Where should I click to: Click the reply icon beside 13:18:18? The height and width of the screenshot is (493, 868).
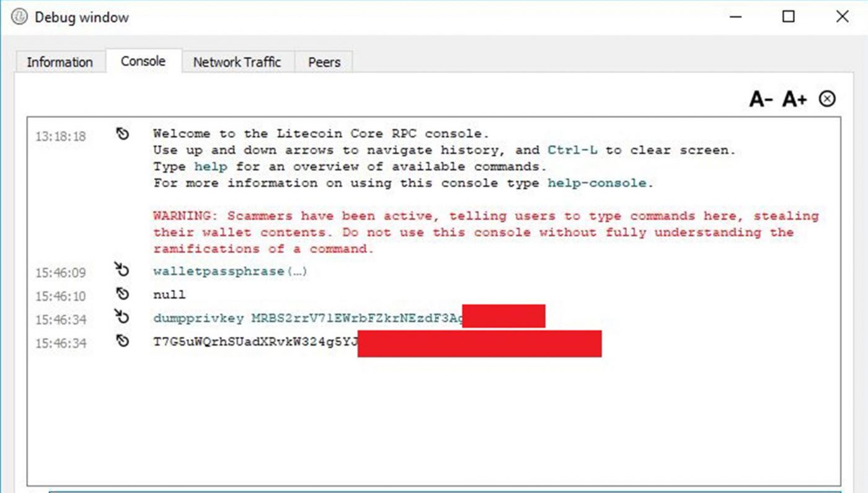point(123,133)
